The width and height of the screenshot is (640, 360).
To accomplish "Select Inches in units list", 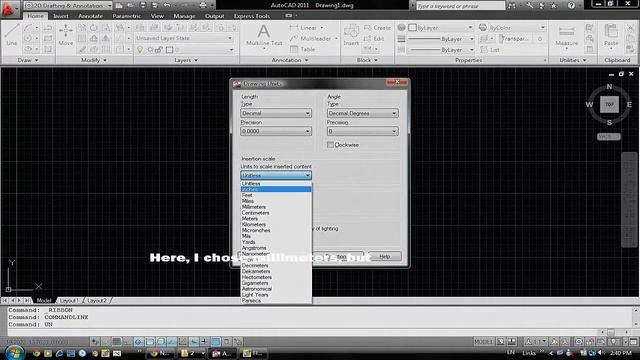I will (x=276, y=189).
